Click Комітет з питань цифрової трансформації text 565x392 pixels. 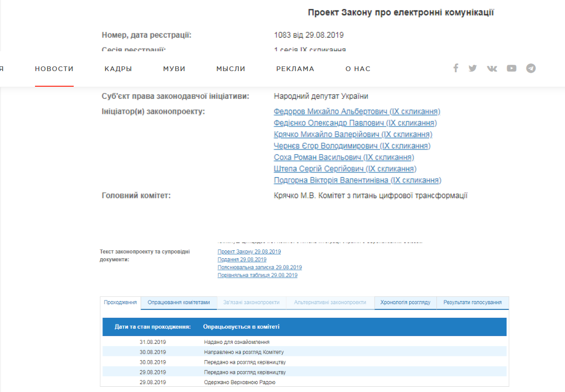[x=393, y=195]
